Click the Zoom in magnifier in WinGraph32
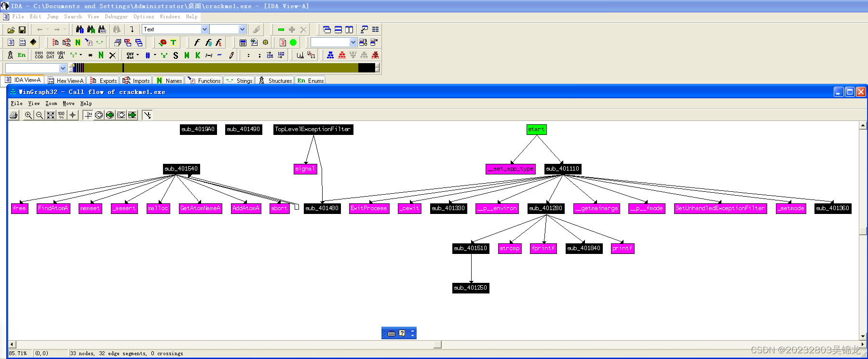Screen dimensions: 868x359 (x=28, y=115)
